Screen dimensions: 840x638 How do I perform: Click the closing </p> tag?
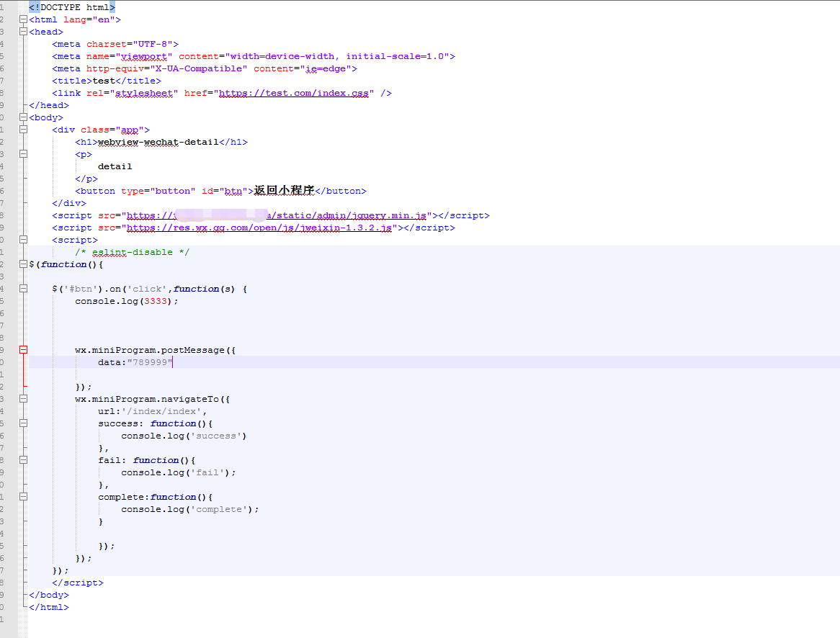[x=86, y=179]
